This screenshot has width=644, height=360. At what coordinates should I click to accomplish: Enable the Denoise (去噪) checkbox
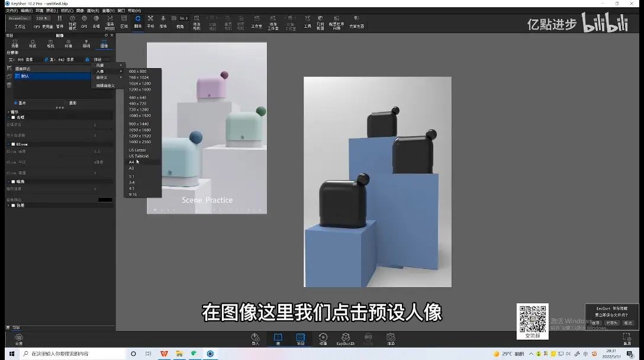pyautogui.click(x=13, y=118)
